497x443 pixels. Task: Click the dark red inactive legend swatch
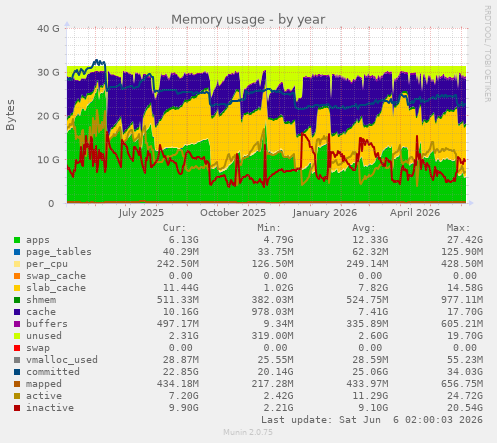click(x=17, y=408)
